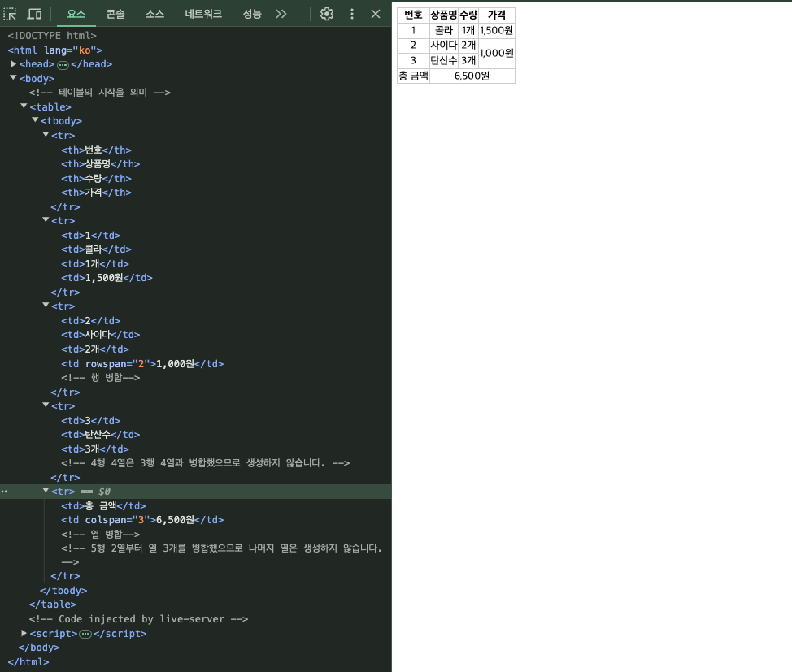Select the td colspan="3" 6,500원 node
Image resolution: width=792 pixels, height=672 pixels.
coord(142,520)
